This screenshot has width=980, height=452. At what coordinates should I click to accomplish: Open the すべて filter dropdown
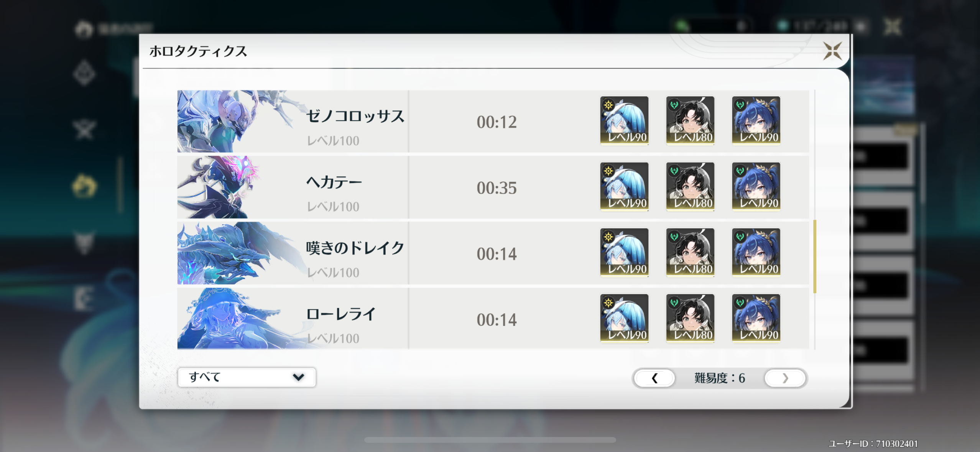pyautogui.click(x=247, y=377)
